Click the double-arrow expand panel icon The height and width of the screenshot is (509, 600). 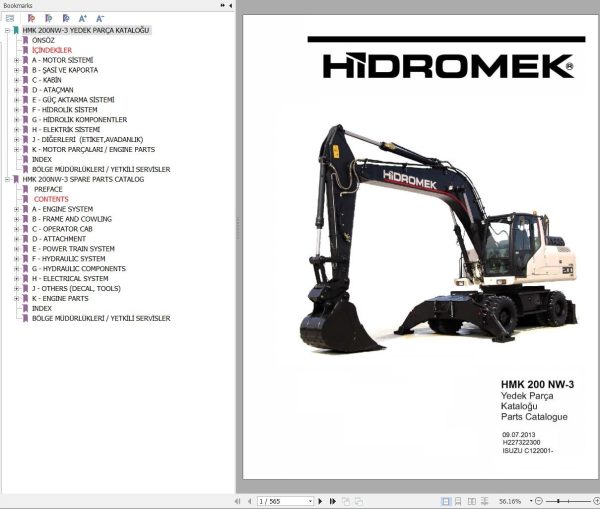(223, 5)
